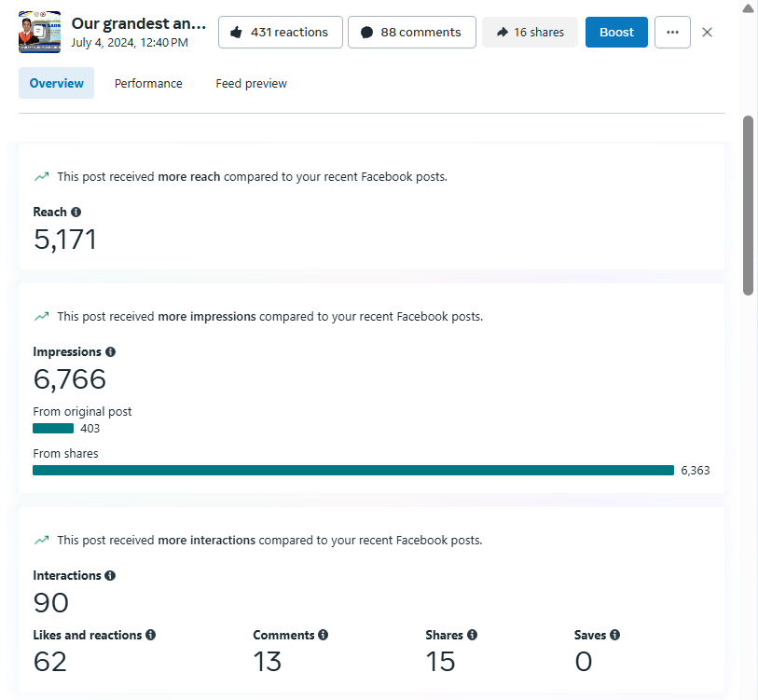Open info tooltip for Likes and reactions
The height and width of the screenshot is (700, 758).
click(150, 635)
